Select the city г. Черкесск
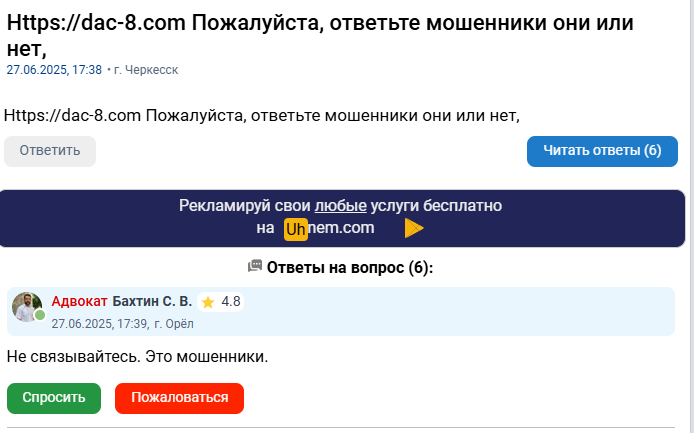Image resolution: width=694 pixels, height=433 pixels. click(146, 70)
